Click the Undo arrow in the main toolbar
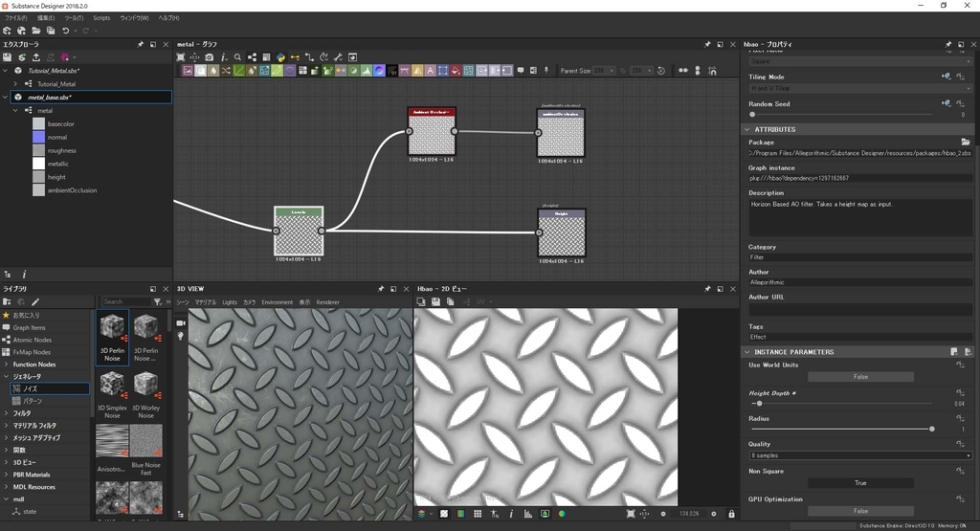The width and height of the screenshot is (980, 531). 66,31
